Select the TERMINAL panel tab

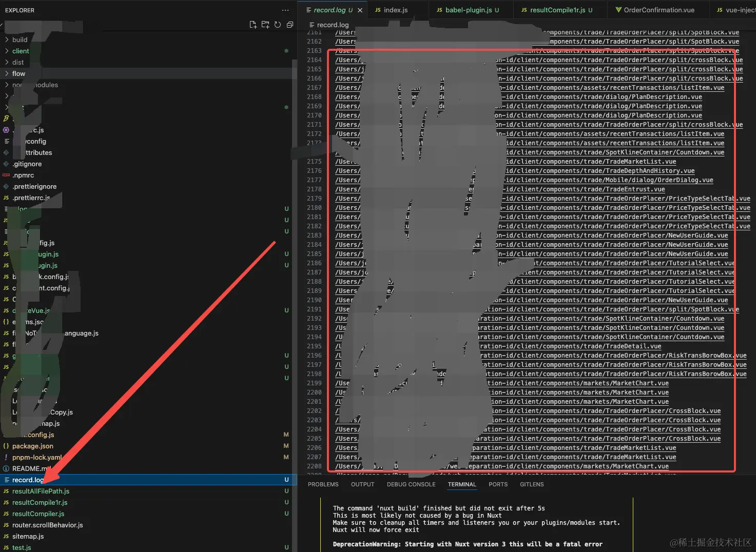[x=462, y=484]
